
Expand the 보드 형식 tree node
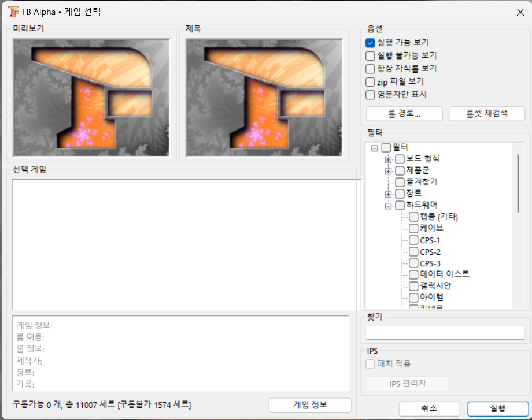click(388, 159)
